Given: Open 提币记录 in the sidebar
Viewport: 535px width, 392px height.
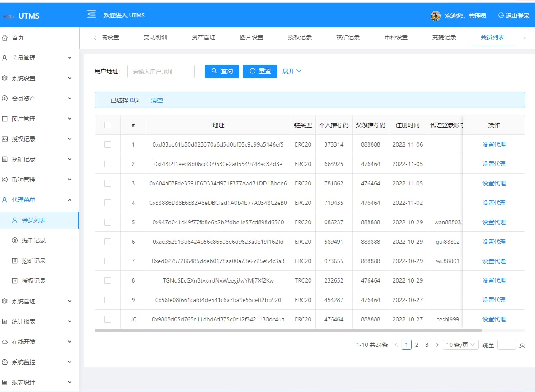Looking at the screenshot, I should click(x=34, y=240).
